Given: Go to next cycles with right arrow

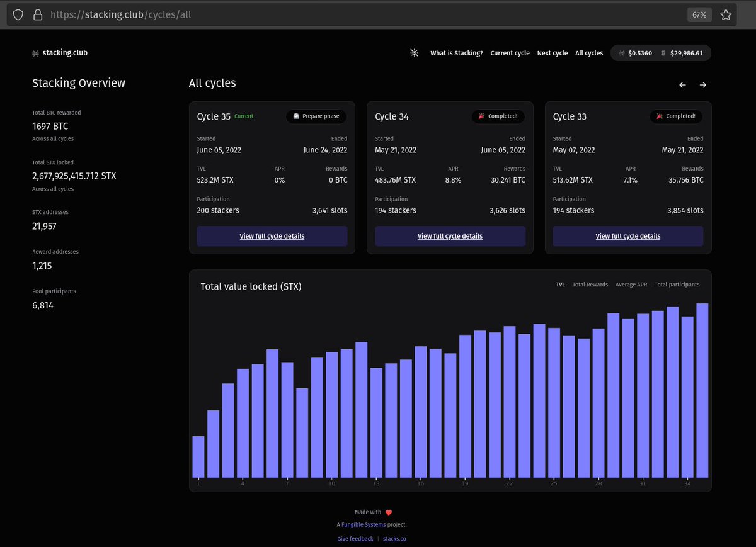Looking at the screenshot, I should tap(703, 85).
